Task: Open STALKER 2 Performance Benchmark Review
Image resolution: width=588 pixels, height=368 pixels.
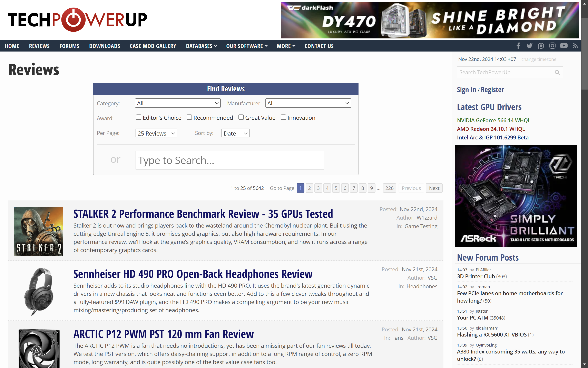Action: 203,214
